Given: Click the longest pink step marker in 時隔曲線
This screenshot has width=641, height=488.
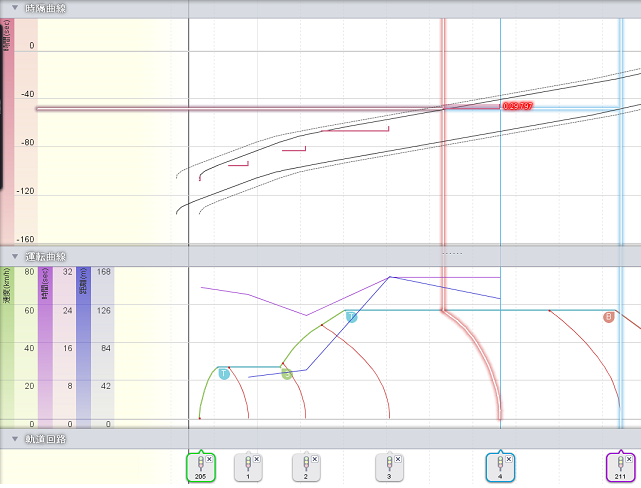Looking at the screenshot, I should coord(355,129).
